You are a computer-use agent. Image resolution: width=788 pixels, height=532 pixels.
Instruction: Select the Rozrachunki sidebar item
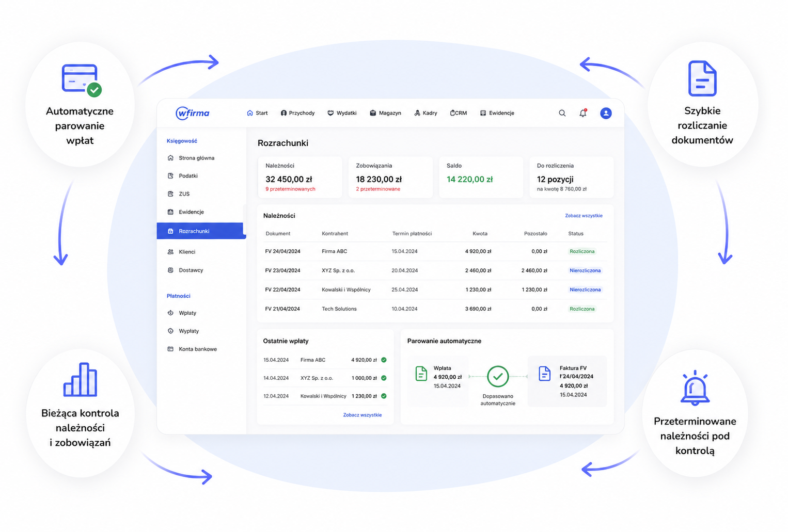201,231
